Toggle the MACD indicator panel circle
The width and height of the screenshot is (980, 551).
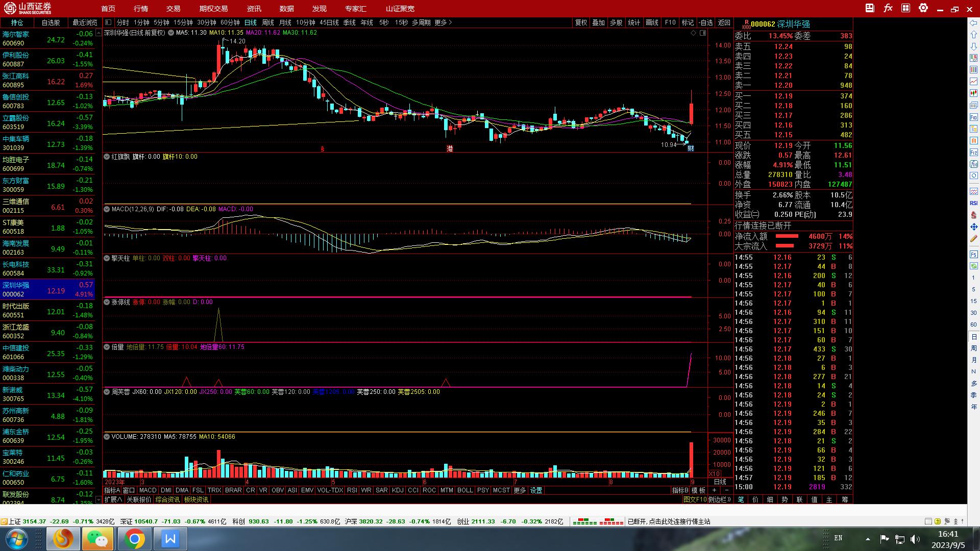click(107, 209)
